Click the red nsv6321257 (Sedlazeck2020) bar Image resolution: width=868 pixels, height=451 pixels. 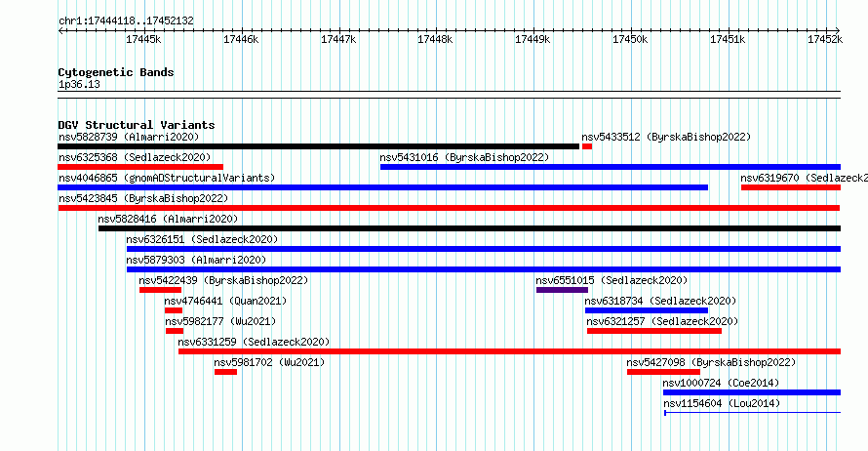[654, 331]
